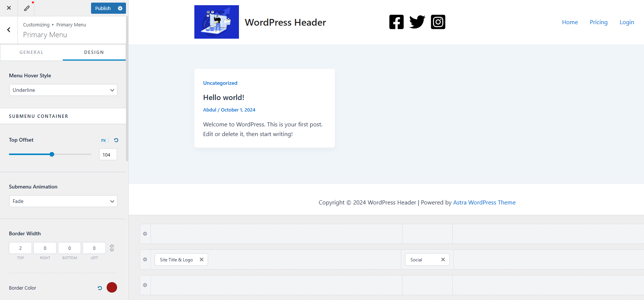Open the Submenu Animation dropdown
The height and width of the screenshot is (300, 644).
pos(63,201)
